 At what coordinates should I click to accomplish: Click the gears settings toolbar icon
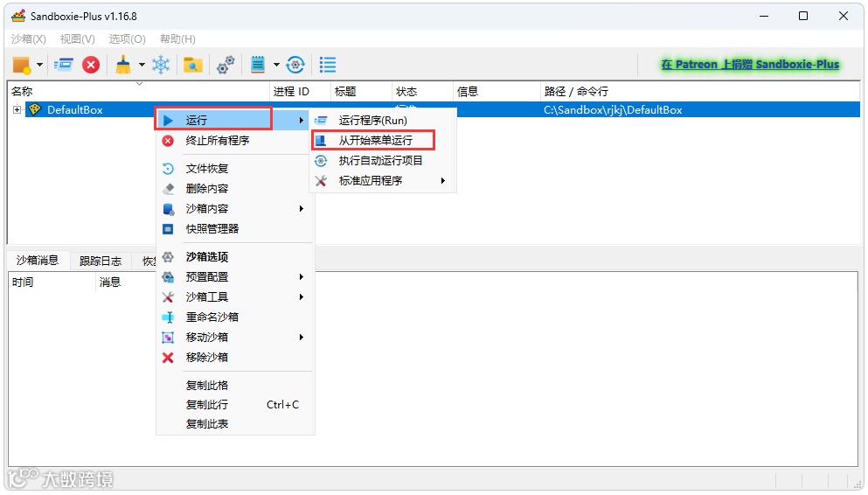click(226, 65)
